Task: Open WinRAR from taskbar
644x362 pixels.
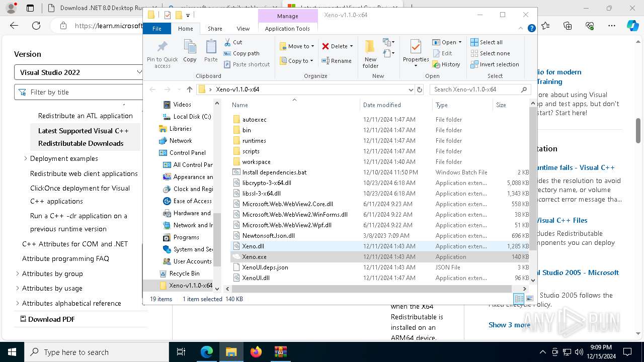Action: point(281,352)
